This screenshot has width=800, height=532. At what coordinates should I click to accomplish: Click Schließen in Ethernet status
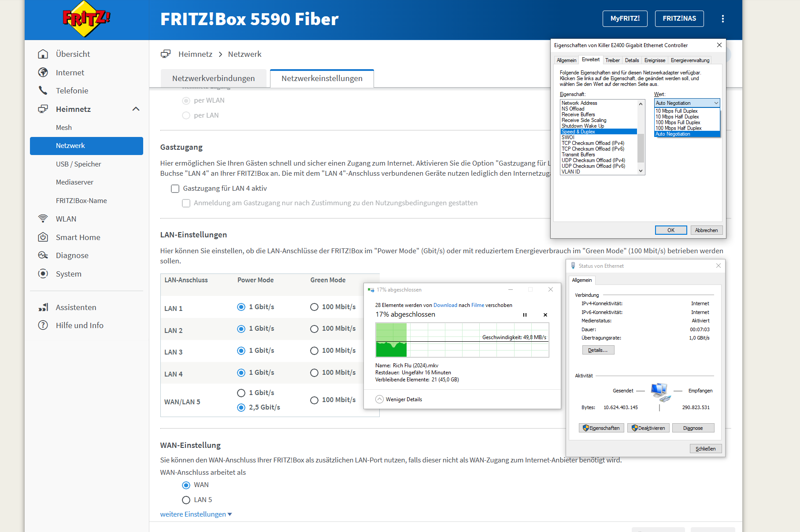point(705,449)
